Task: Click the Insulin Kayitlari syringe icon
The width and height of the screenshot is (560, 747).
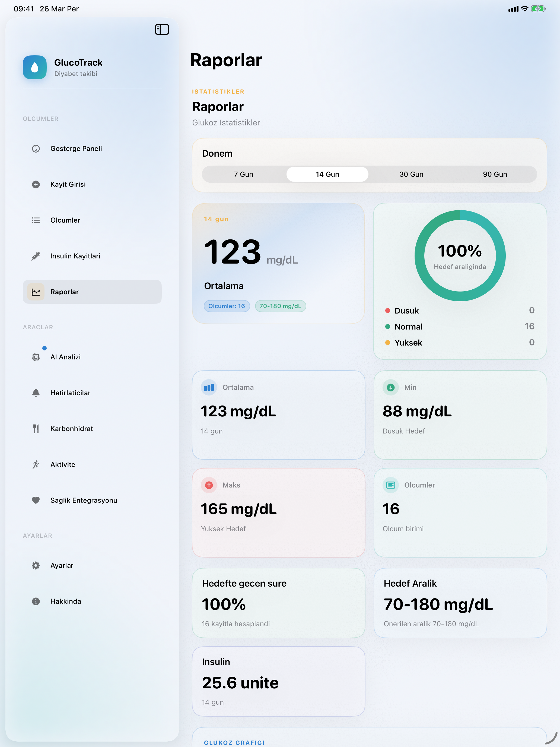Action: 36,256
